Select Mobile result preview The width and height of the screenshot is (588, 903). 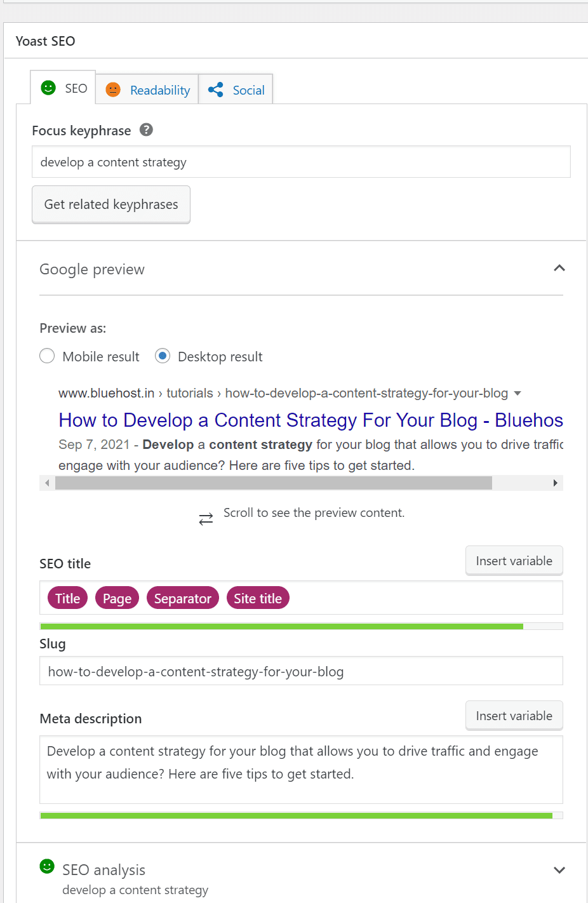tap(47, 356)
